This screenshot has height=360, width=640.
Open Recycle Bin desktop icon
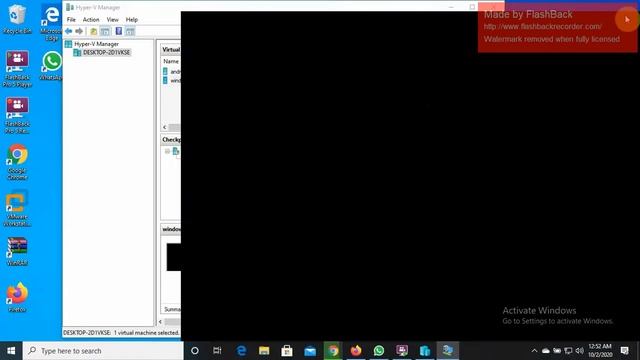point(17,19)
